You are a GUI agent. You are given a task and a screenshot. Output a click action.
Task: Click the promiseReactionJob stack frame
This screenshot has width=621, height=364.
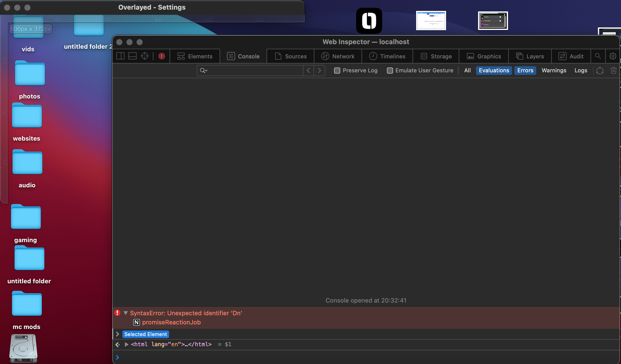(x=171, y=322)
